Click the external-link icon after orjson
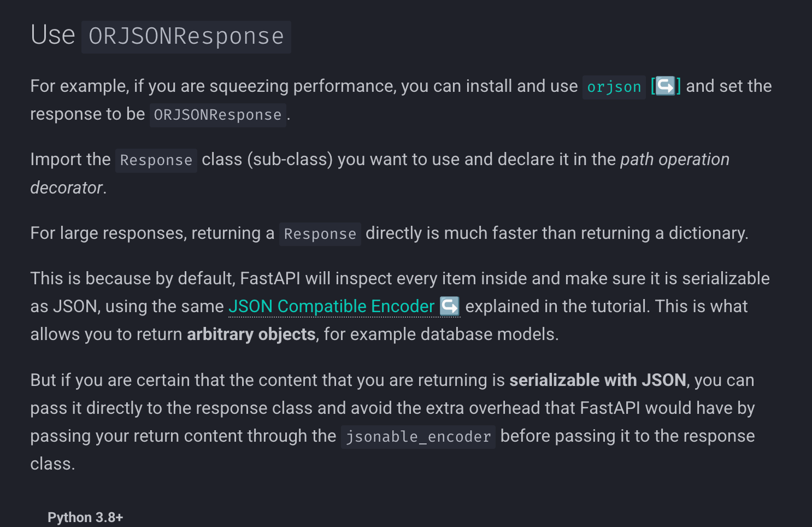812x527 pixels. 665,86
